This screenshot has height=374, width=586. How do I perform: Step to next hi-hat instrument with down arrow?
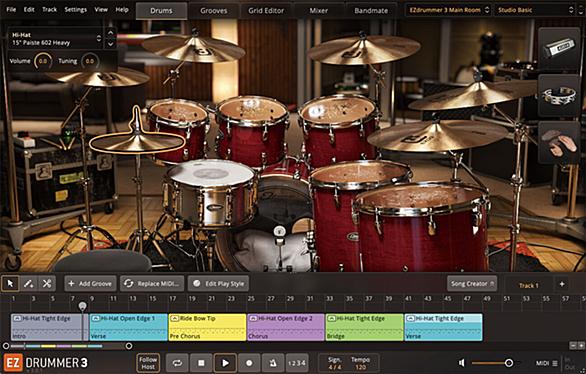pos(111,44)
